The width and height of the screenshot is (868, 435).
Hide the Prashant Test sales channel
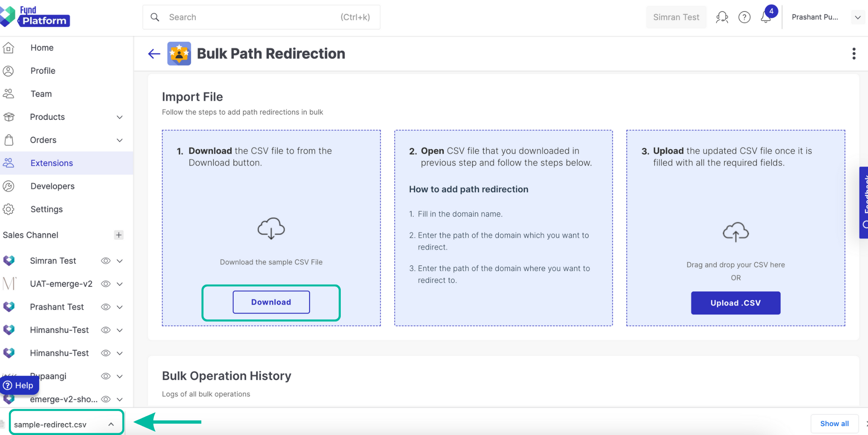pos(106,307)
